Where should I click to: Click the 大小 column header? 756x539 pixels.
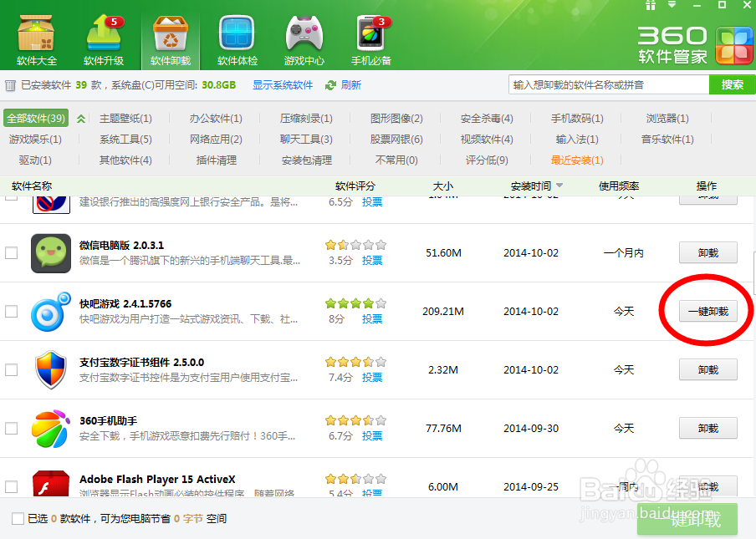[442, 186]
